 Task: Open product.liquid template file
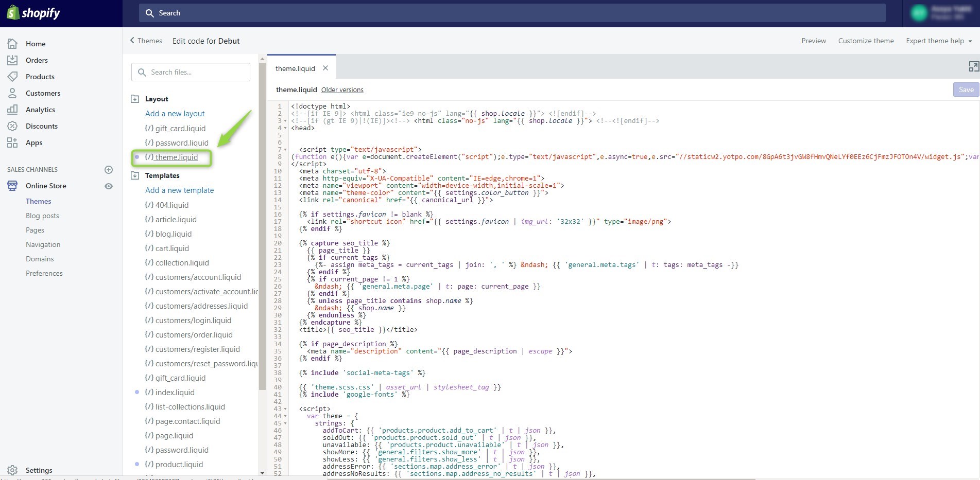click(x=179, y=464)
